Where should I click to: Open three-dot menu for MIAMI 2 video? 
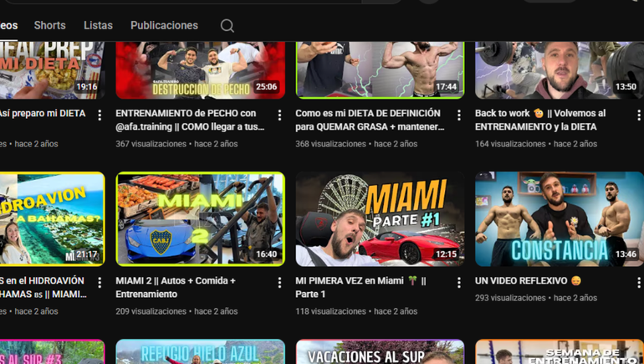click(279, 283)
